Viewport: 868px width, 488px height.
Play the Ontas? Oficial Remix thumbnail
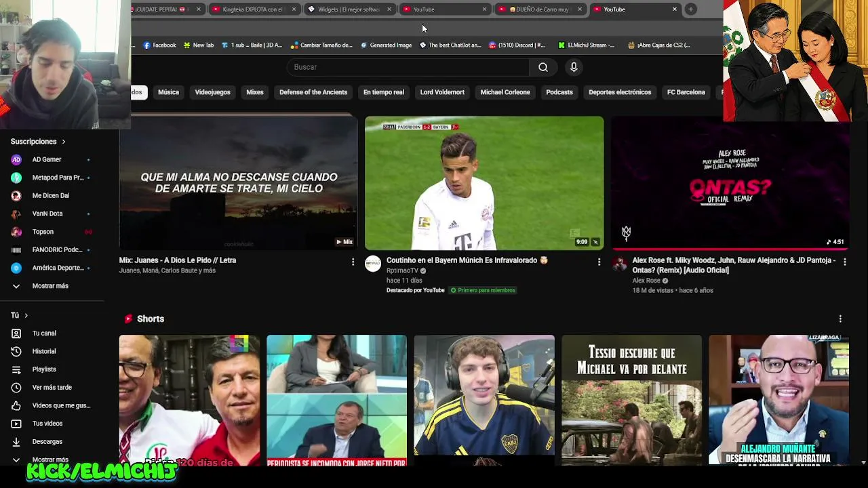(730, 183)
